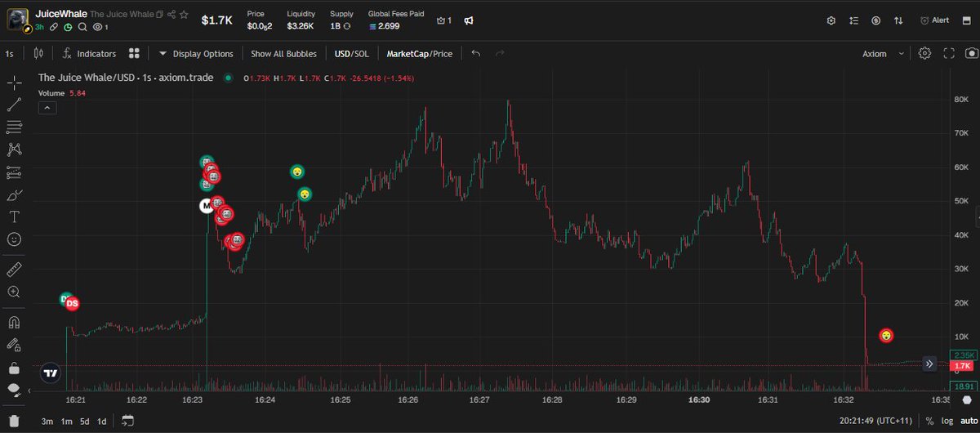Take a chart snapshot with camera
The height and width of the screenshot is (433, 980).
[x=970, y=53]
